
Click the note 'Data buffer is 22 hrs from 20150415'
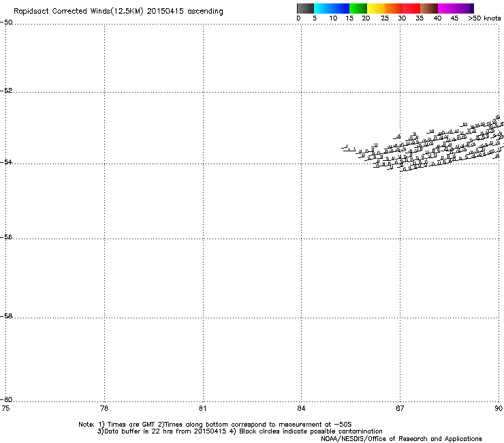[166, 431]
